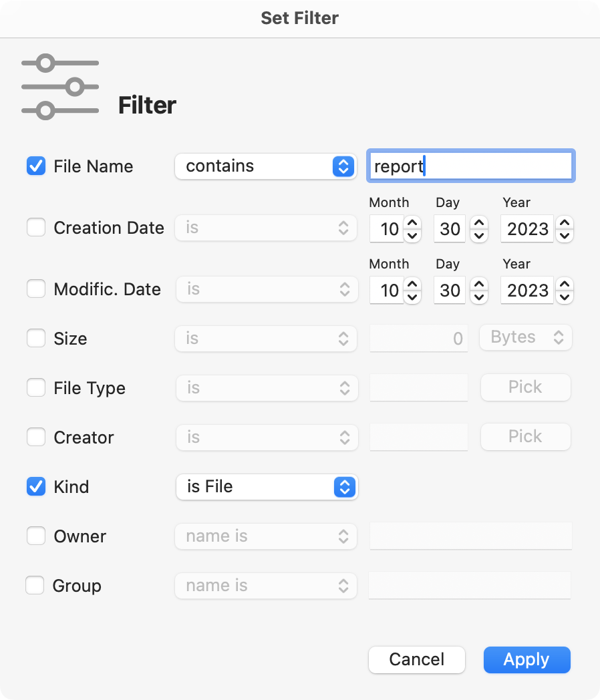Open the File Name 'contains' dropdown

[266, 166]
